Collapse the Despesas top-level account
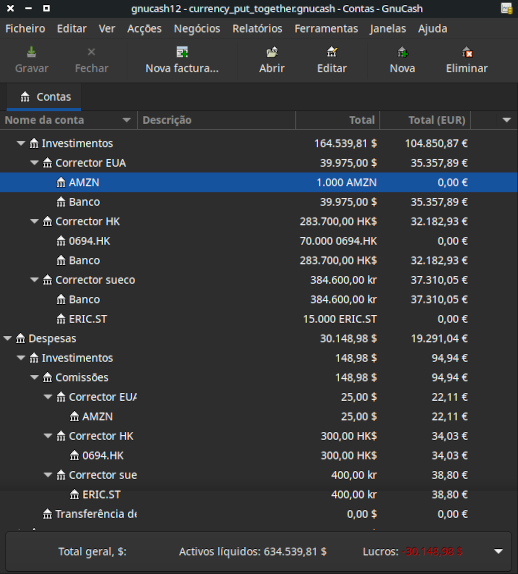 [x=7, y=338]
